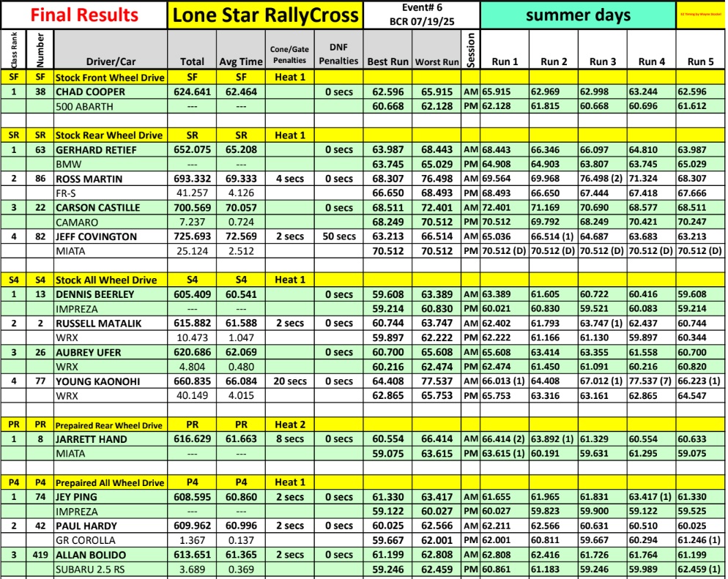Select the run time "76.498 (2)"

click(601, 179)
